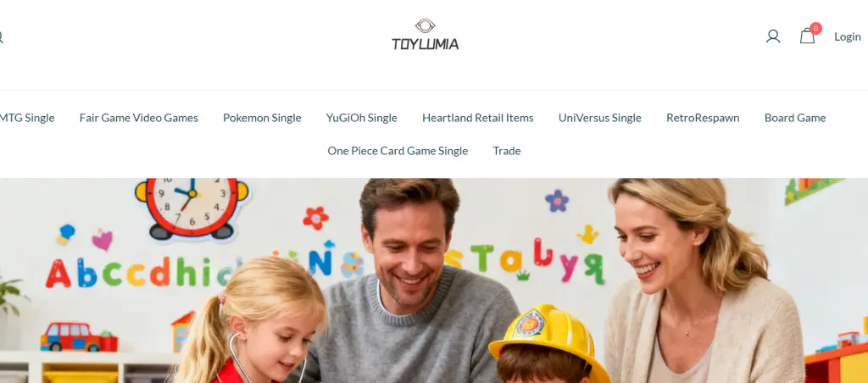Open the Board Game category

click(x=795, y=118)
